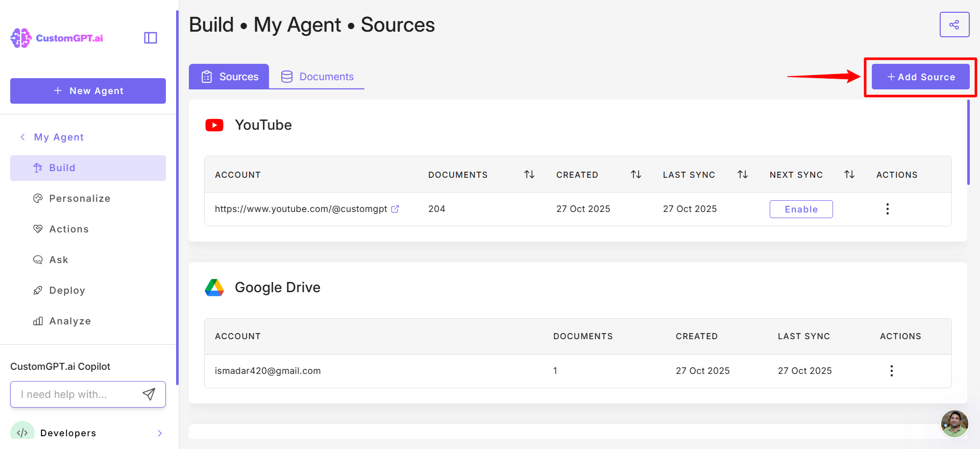This screenshot has width=980, height=449.
Task: Open the Personalize menu item
Action: tap(88, 199)
